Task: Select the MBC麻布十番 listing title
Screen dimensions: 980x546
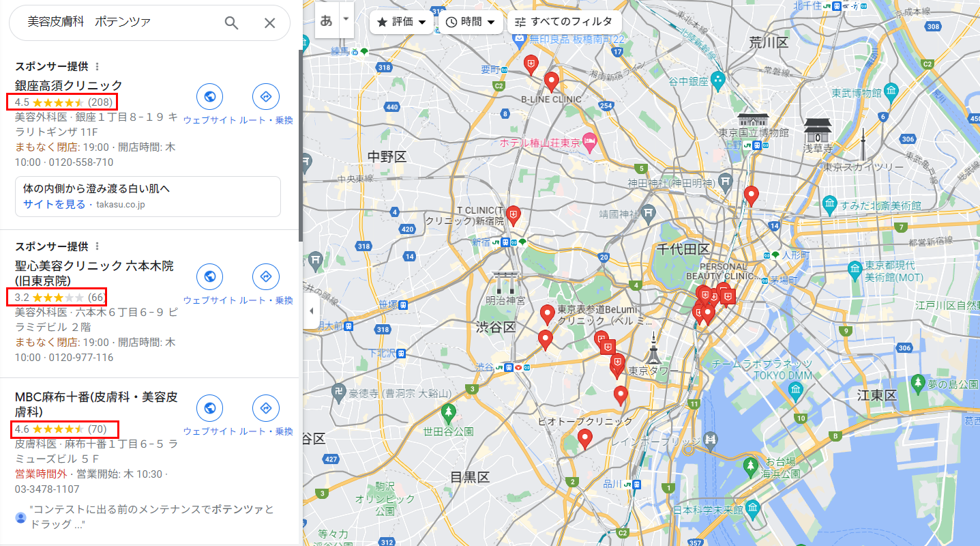Action: click(96, 404)
